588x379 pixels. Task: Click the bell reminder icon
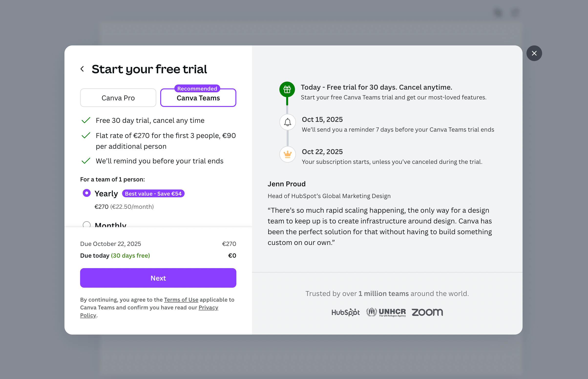(287, 122)
